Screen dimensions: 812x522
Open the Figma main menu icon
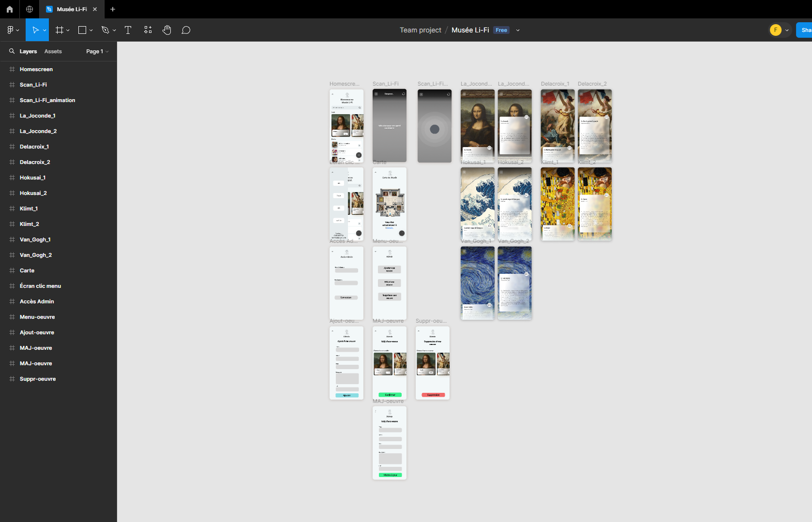[11, 30]
